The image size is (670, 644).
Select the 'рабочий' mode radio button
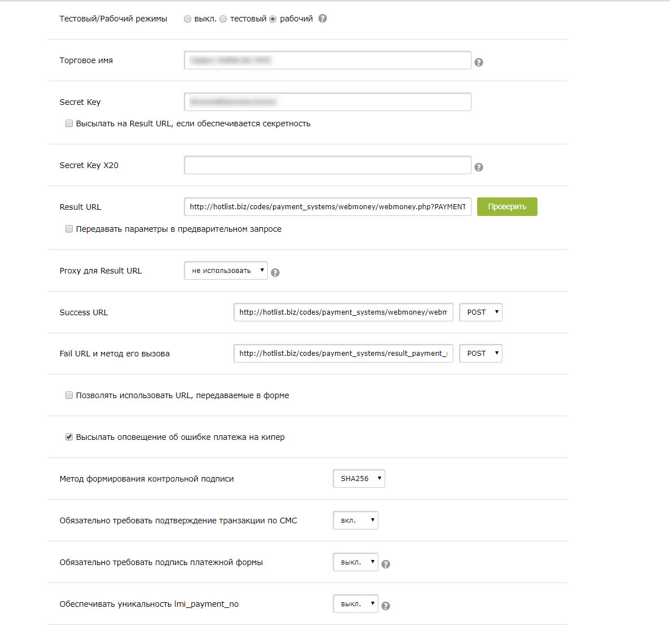tap(273, 19)
